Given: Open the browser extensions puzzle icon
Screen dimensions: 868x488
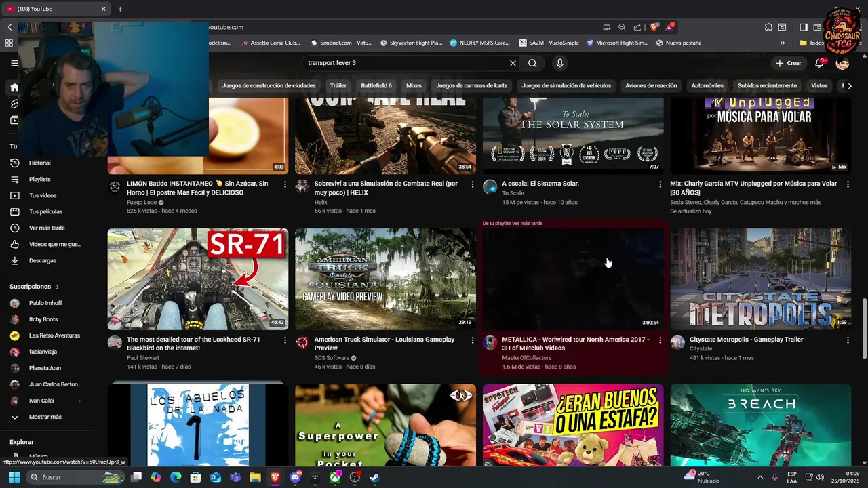Looking at the screenshot, I should pyautogui.click(x=768, y=27).
